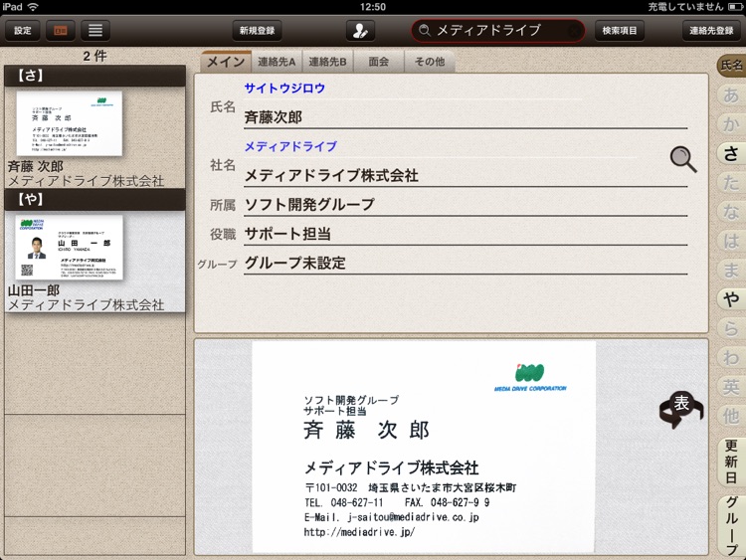Jump to か in the index
746x560 pixels.
pos(731,124)
